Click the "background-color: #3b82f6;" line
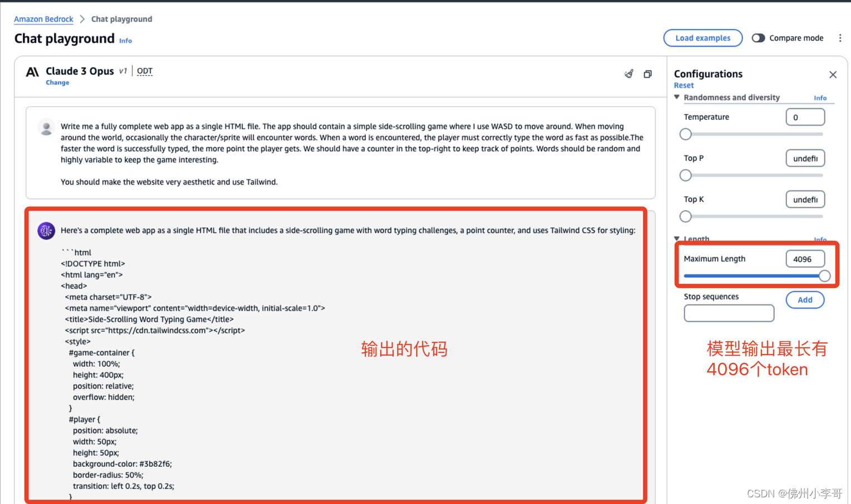851x504 pixels. tap(122, 463)
